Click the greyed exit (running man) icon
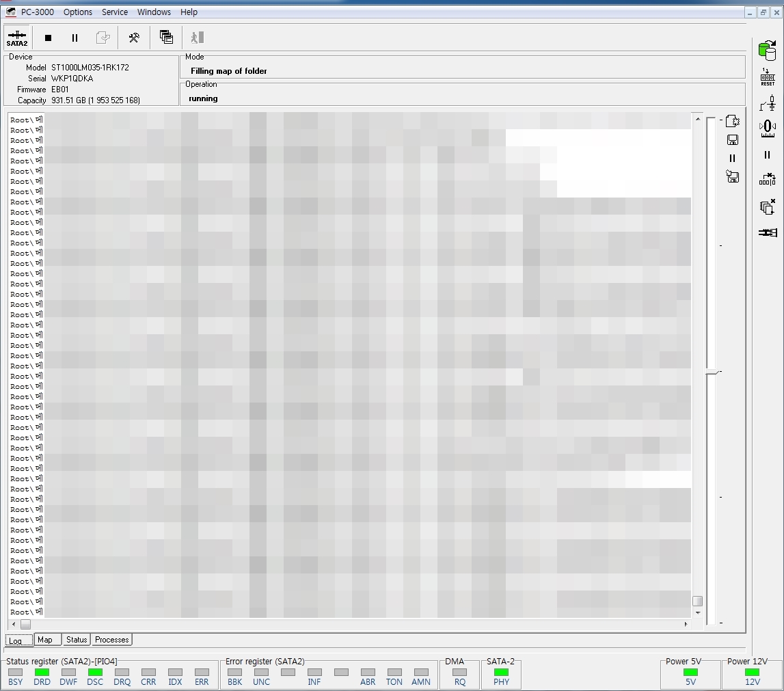Screen dimensions: 784x691 pos(197,38)
